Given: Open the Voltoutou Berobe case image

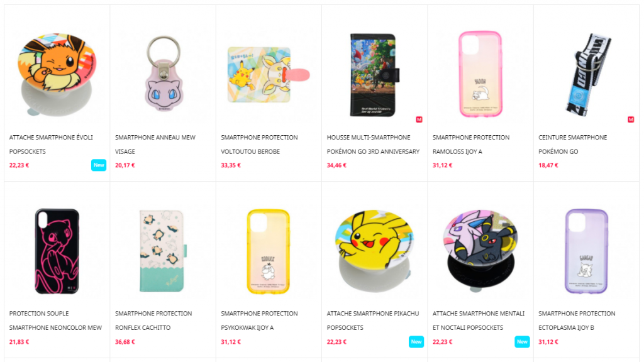Looking at the screenshot, I should [269, 75].
